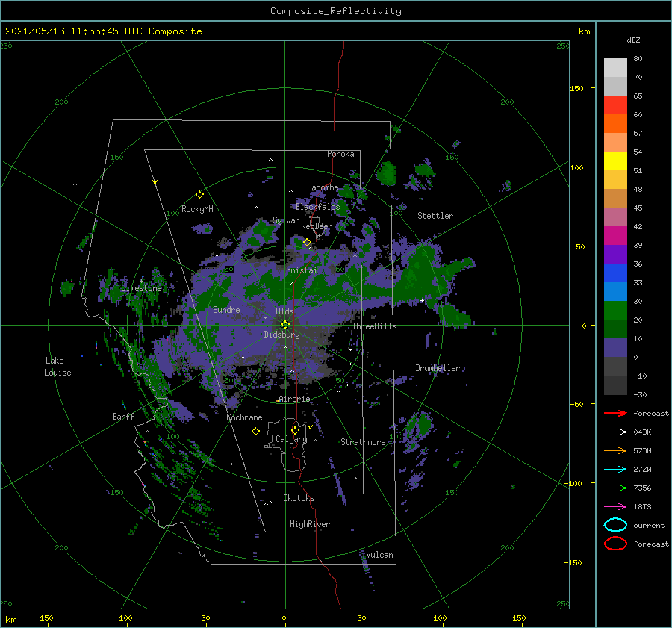Click the Vulcan label
Image resolution: width=672 pixels, height=628 pixels.
379,555
